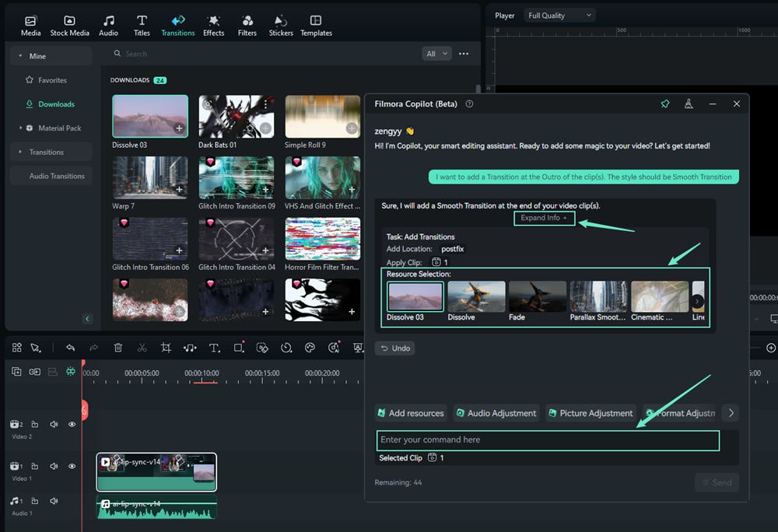Toggle the green timeline snapping icon
Screen dimensions: 778x532
click(71, 371)
